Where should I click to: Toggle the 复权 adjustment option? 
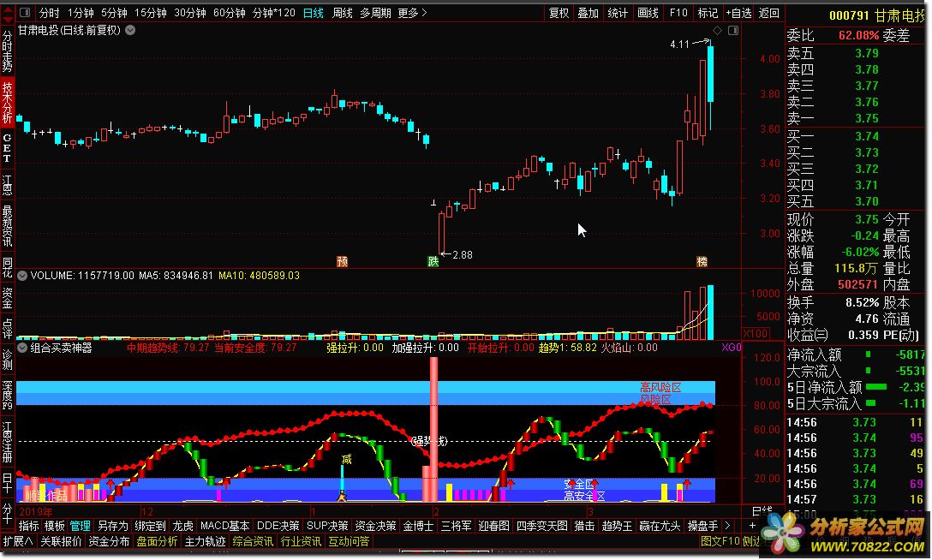tap(559, 13)
